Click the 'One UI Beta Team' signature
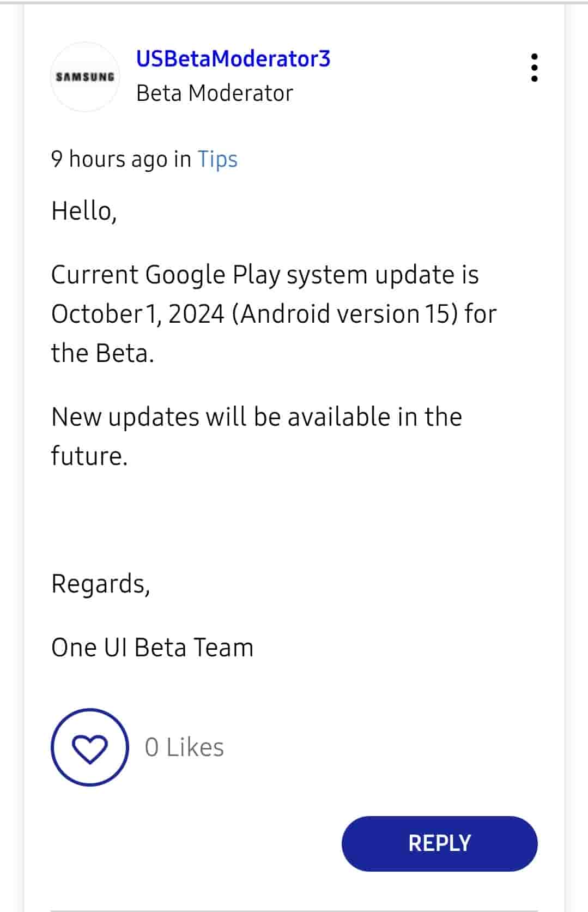 point(152,648)
